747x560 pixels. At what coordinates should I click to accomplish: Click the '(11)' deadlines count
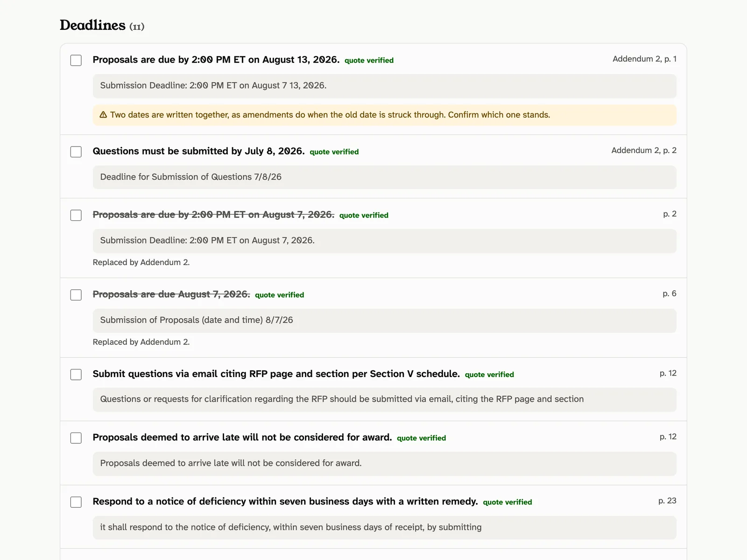tap(137, 27)
